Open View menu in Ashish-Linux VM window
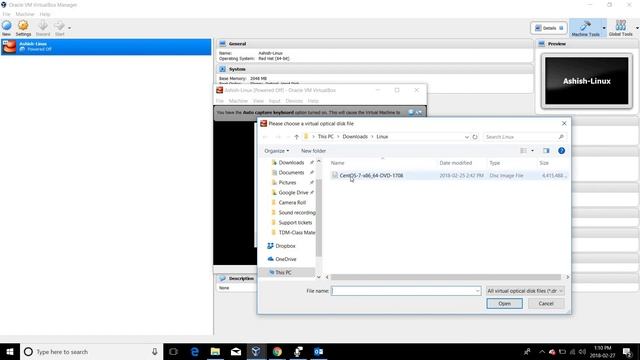 (258, 101)
